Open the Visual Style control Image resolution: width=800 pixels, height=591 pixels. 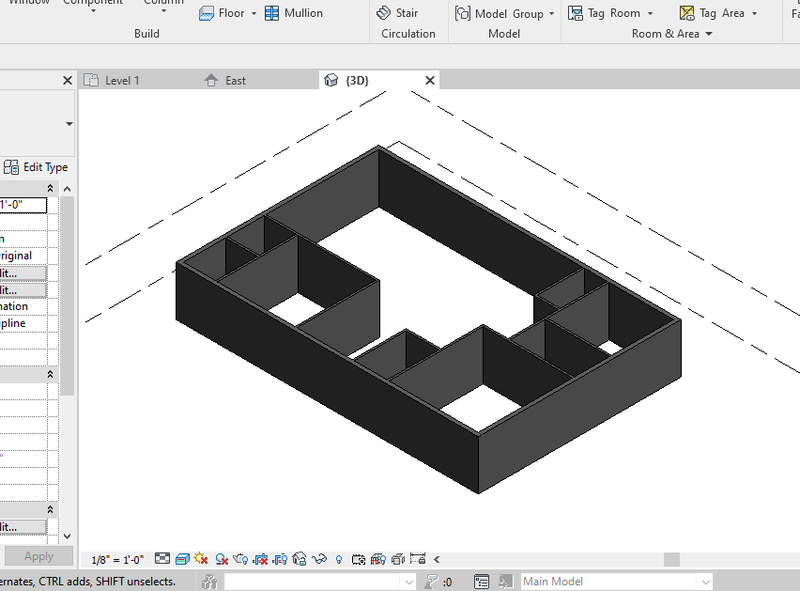click(182, 559)
